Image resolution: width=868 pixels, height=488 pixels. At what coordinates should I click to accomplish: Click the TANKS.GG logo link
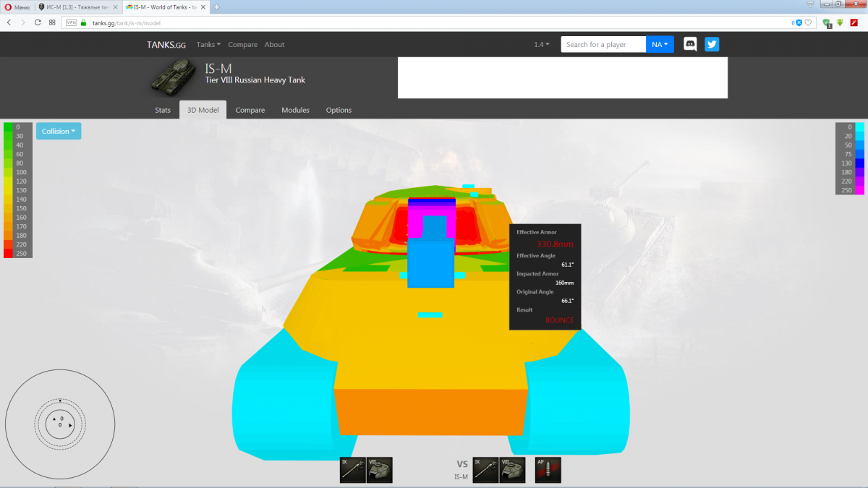(166, 44)
